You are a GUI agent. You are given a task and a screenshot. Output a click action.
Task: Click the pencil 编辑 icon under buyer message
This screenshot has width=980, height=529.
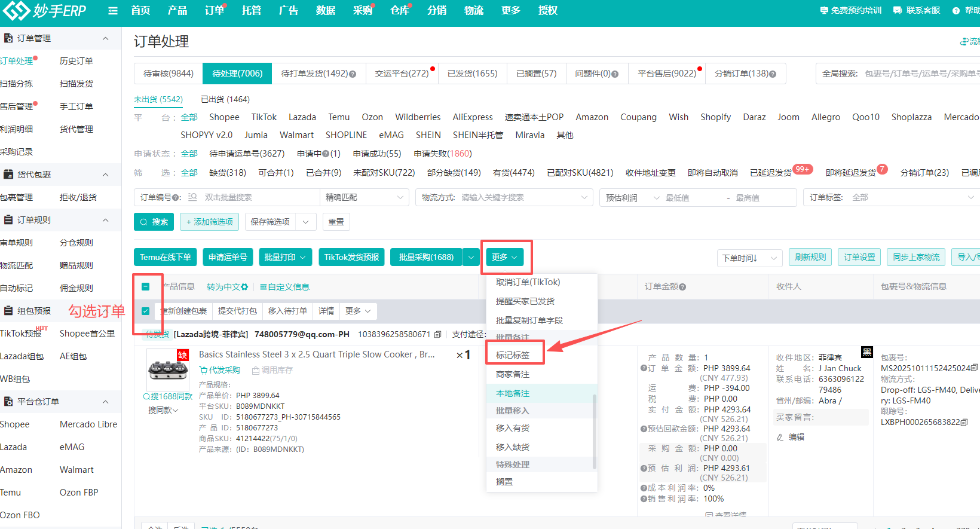click(x=780, y=437)
